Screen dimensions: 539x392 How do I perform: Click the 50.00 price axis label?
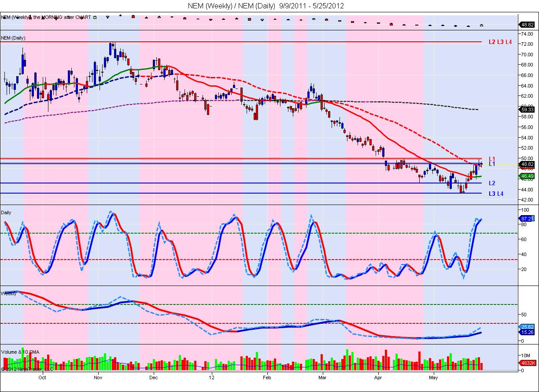coord(527,158)
